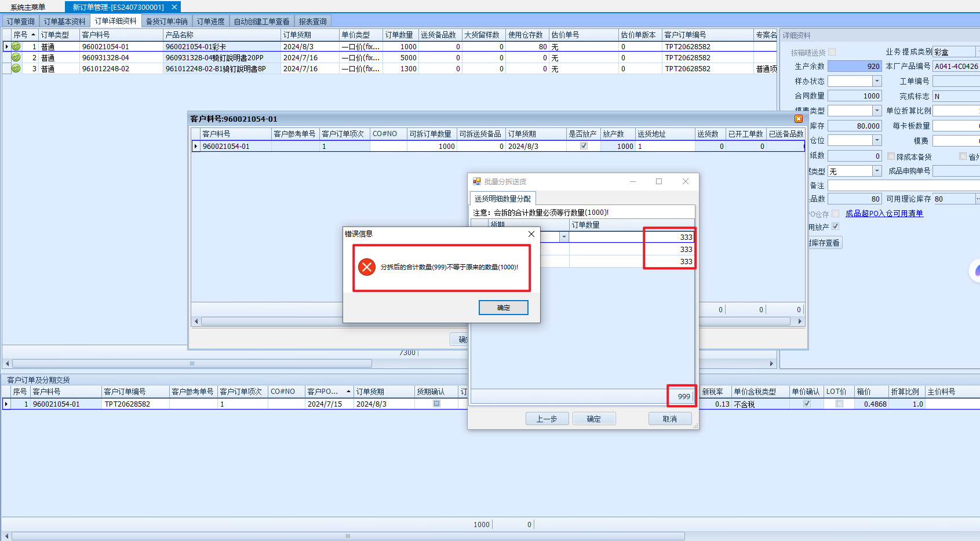Screen dimensions: 980x541
Task: Switch to the 订单进度 tab
Action: [210, 21]
